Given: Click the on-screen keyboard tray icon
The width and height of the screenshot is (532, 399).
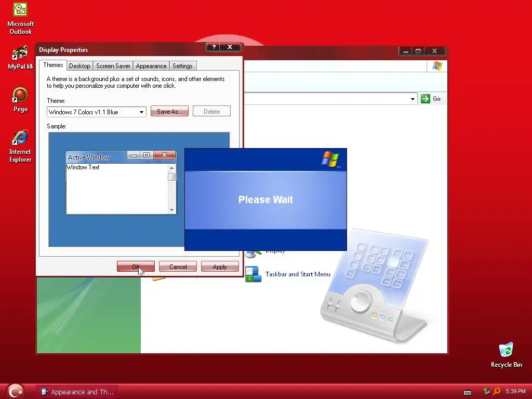Looking at the screenshot, I should coord(468,392).
